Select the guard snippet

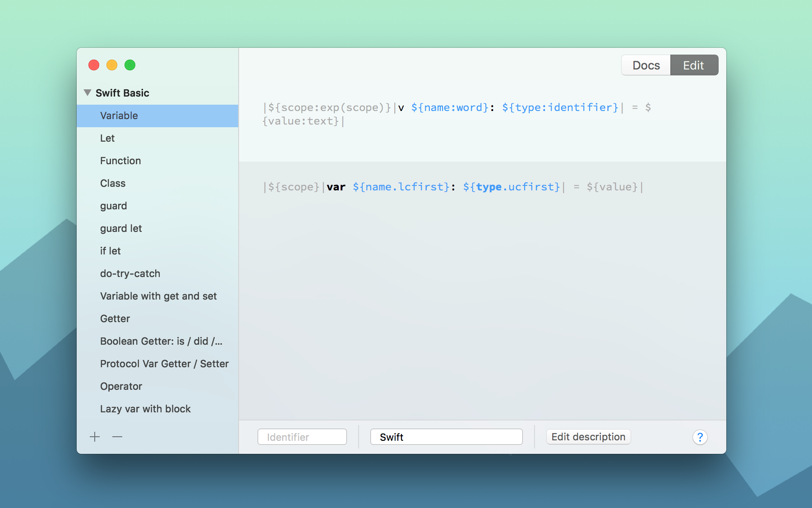click(157, 206)
